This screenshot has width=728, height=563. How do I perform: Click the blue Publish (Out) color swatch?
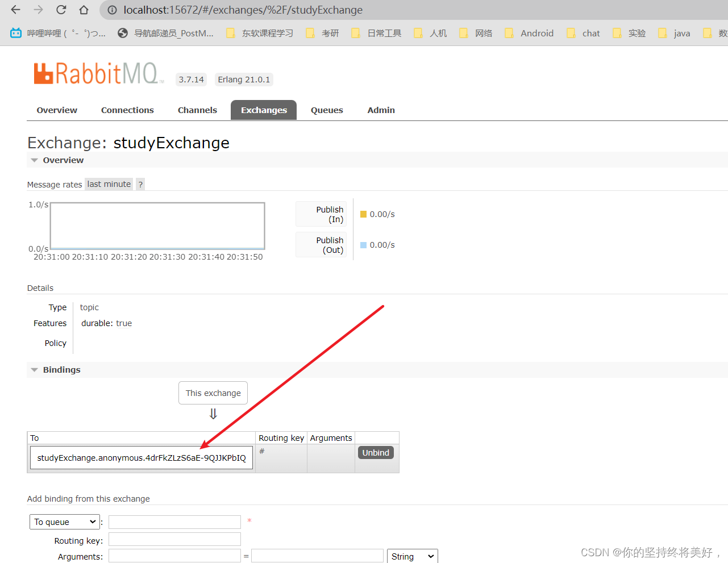[x=364, y=245]
